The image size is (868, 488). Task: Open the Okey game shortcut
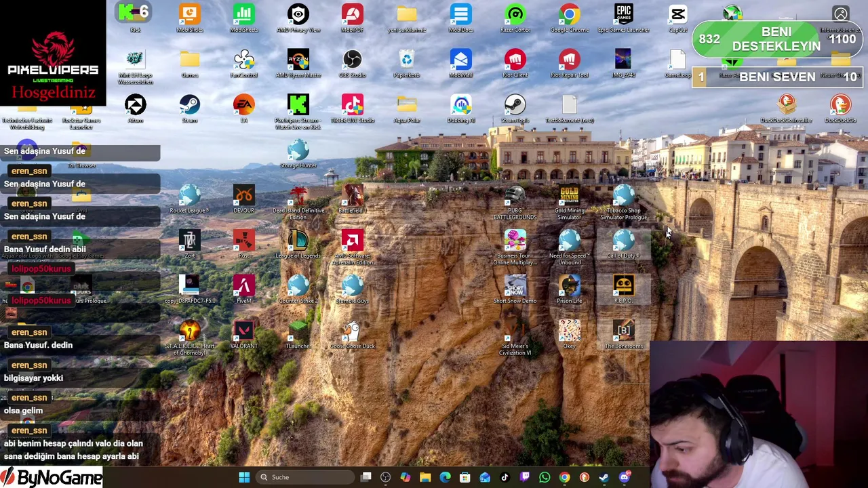(569, 336)
